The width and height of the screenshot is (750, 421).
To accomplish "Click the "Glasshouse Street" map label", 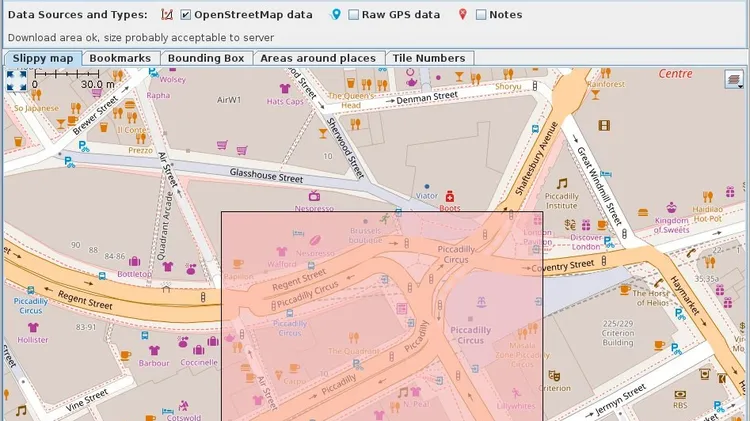I will tap(266, 176).
